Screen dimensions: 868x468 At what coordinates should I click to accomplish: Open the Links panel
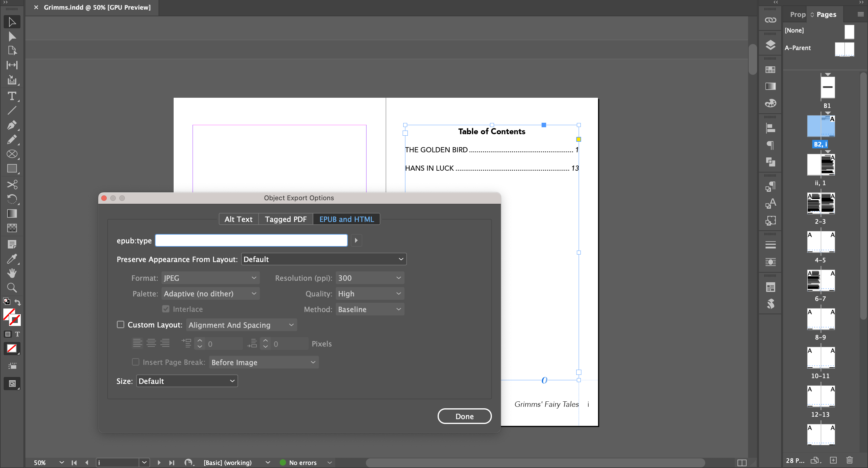pos(770,20)
